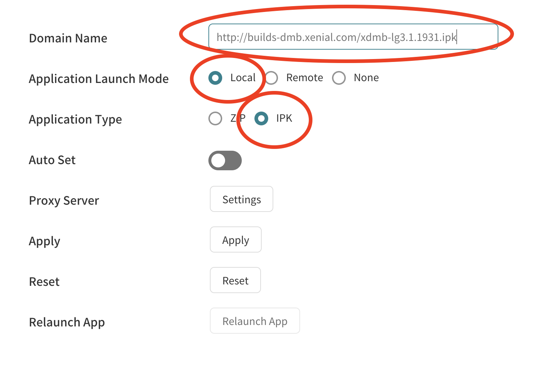Click the Domain Name URL input field
556x392 pixels.
coord(353,37)
